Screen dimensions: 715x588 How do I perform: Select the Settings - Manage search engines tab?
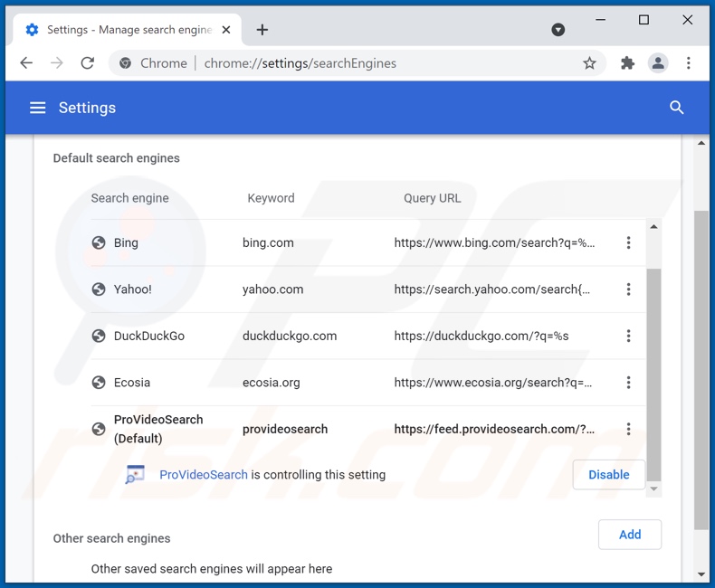(127, 30)
